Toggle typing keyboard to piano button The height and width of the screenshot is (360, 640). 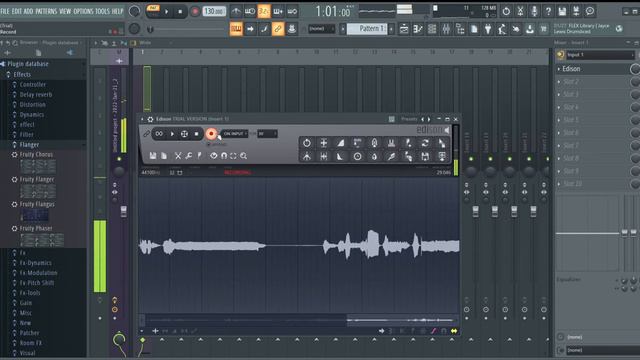pos(236,29)
